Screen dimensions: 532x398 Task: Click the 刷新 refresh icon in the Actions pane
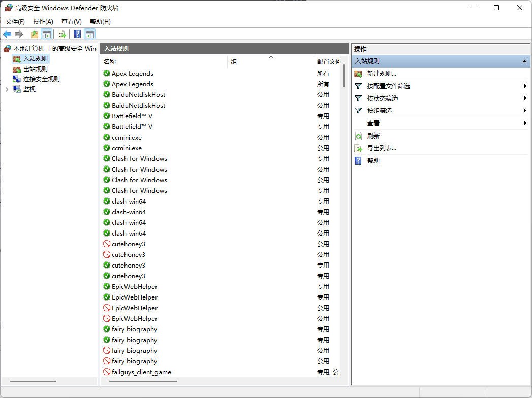(x=358, y=136)
